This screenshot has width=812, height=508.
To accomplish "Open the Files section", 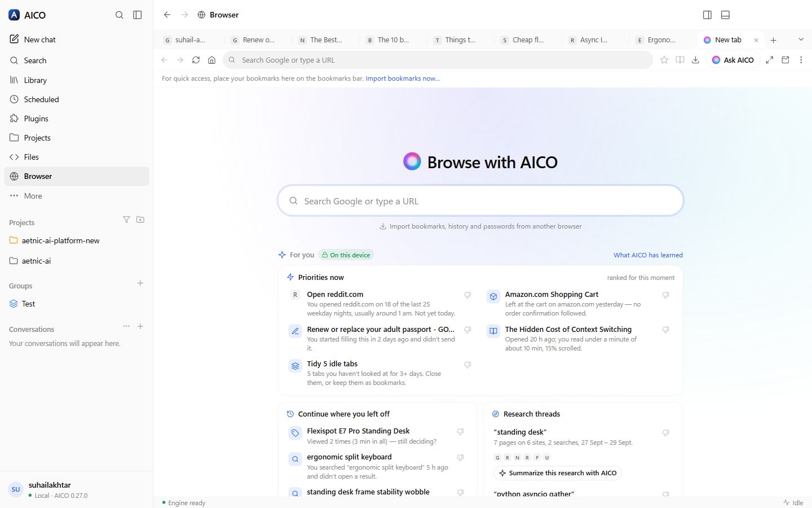I will 77,157.
